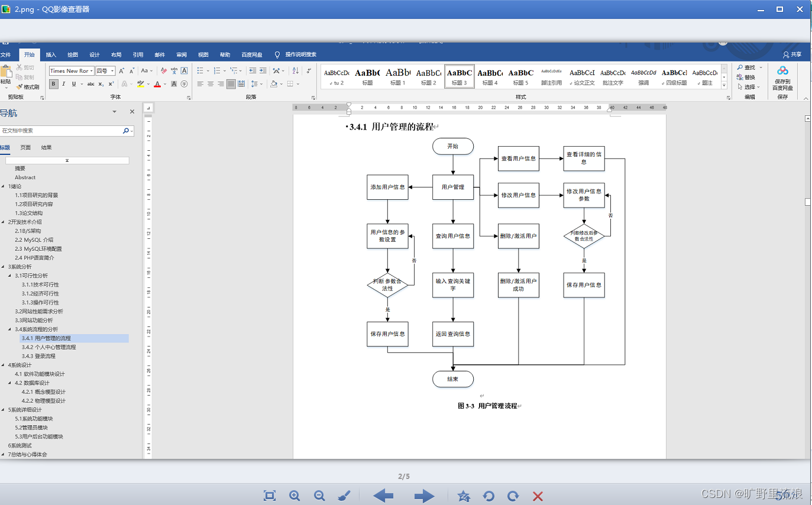Click the star favorite icon in viewer toolbar

464,496
